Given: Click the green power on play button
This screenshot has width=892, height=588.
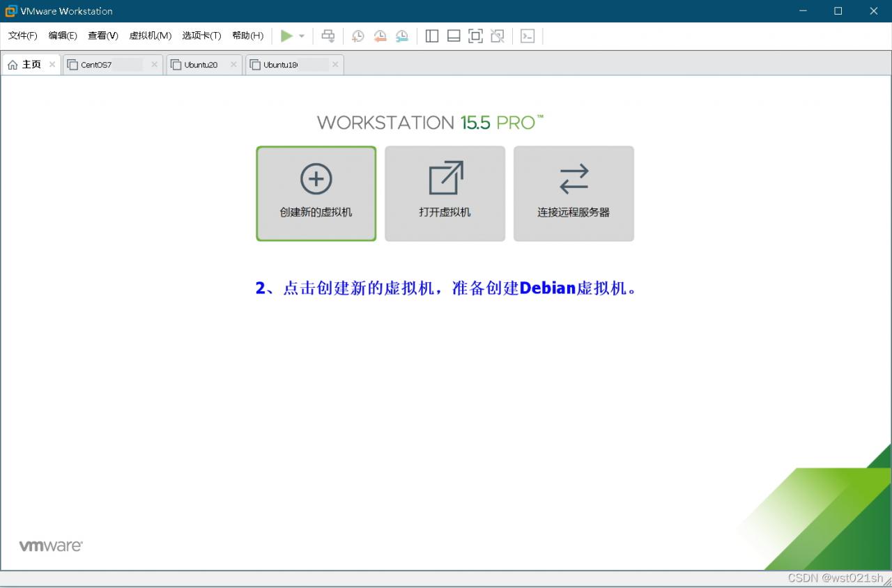Looking at the screenshot, I should coord(286,36).
